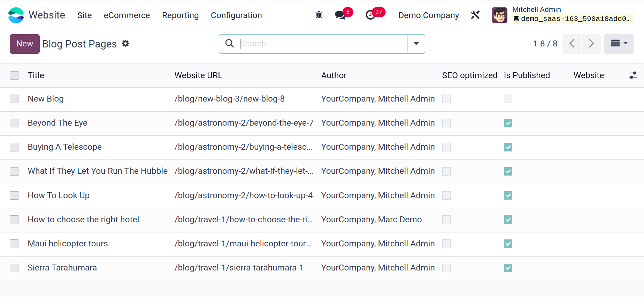Toggle Is Published for New Blog

(x=508, y=99)
